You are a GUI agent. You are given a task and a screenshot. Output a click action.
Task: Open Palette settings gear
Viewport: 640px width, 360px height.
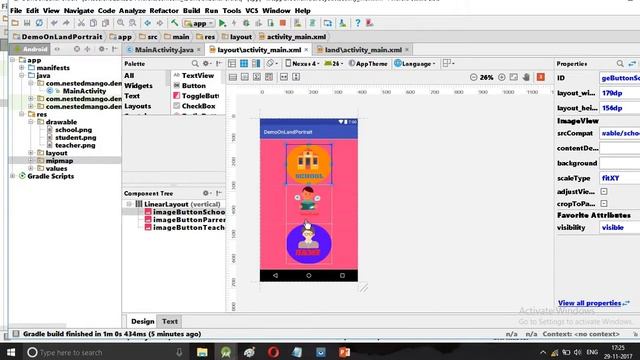coord(207,64)
